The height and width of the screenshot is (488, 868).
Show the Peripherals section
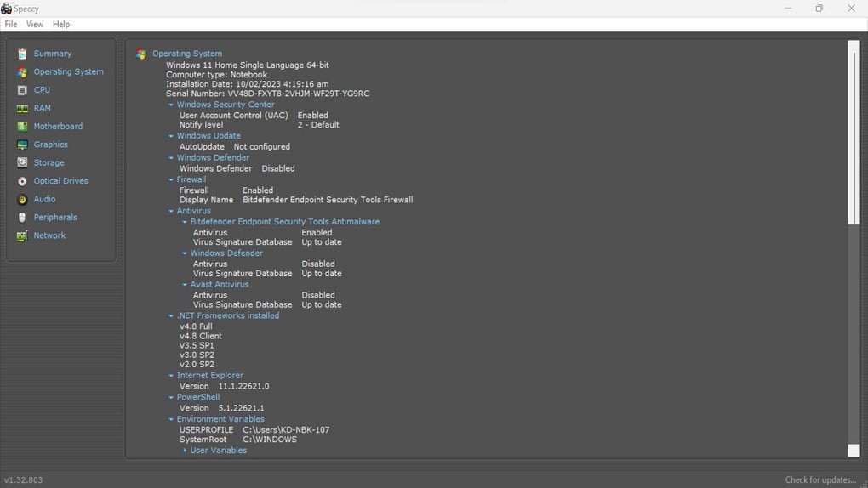click(55, 218)
